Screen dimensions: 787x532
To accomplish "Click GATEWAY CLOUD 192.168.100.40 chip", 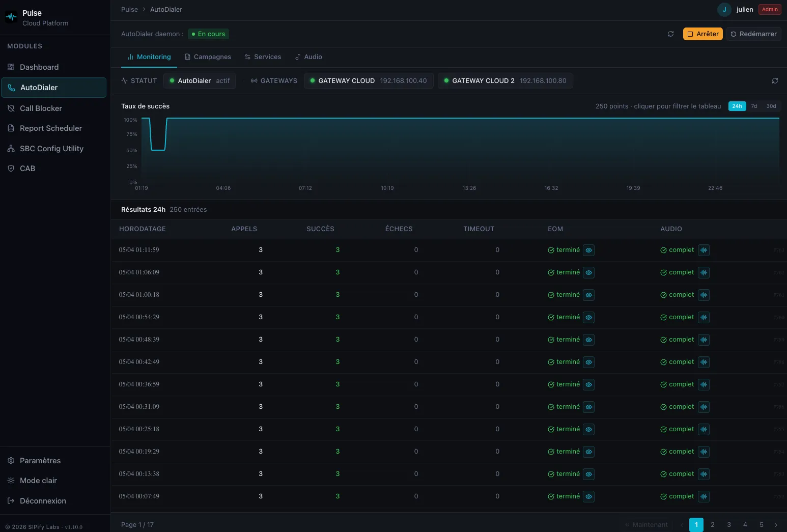I will [x=369, y=81].
